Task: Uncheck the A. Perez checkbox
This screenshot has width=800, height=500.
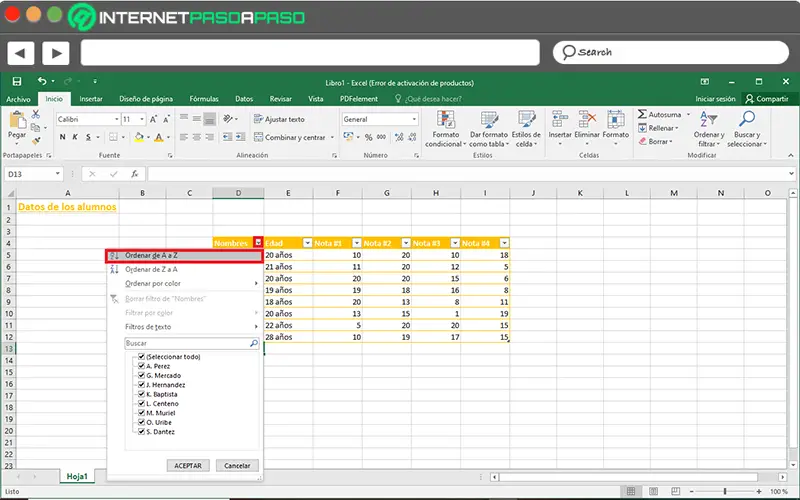Action: tap(143, 366)
